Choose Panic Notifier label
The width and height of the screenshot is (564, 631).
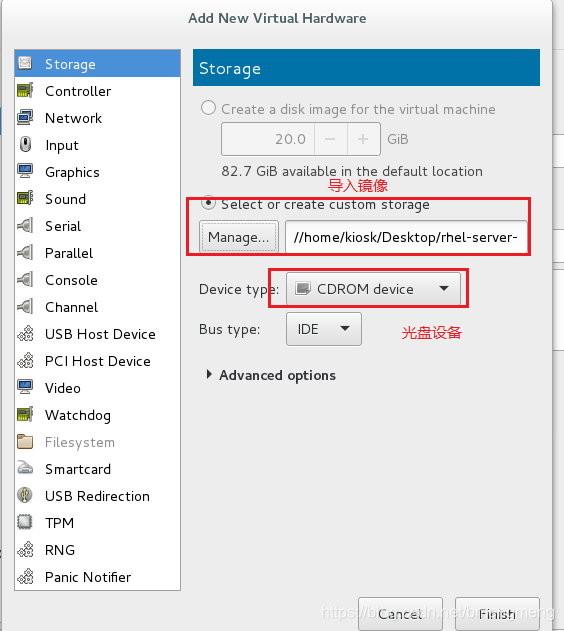pyautogui.click(x=88, y=577)
